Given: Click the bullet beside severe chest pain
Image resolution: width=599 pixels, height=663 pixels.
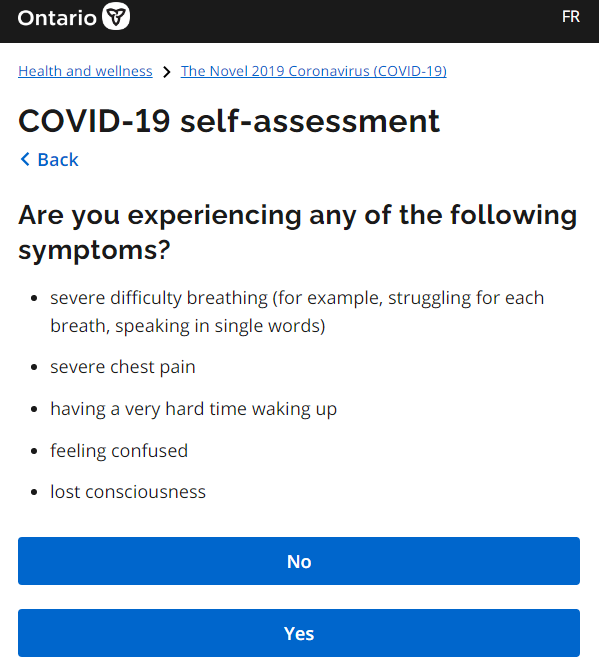Looking at the screenshot, I should (x=35, y=367).
